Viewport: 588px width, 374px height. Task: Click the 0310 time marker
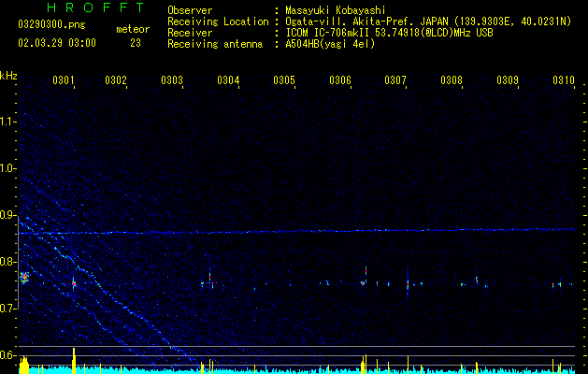[564, 79]
